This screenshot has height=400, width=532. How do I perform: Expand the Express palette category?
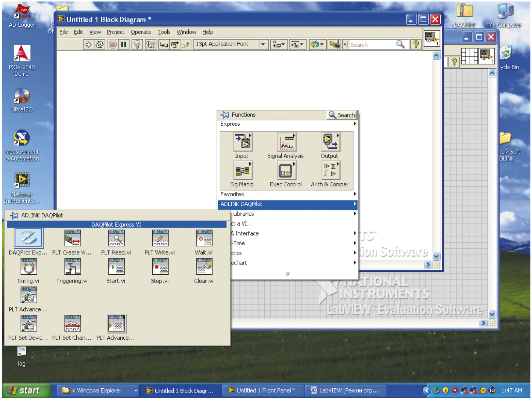pyautogui.click(x=287, y=124)
